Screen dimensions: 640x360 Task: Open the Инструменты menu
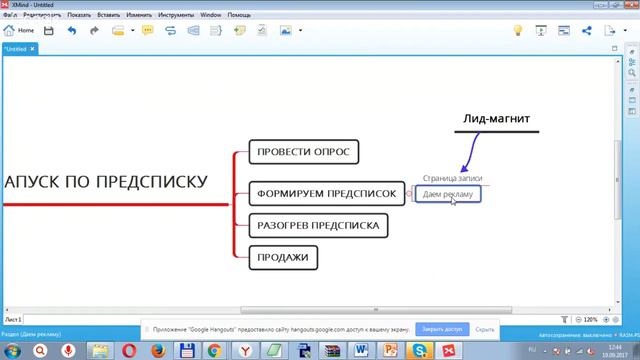tap(176, 15)
